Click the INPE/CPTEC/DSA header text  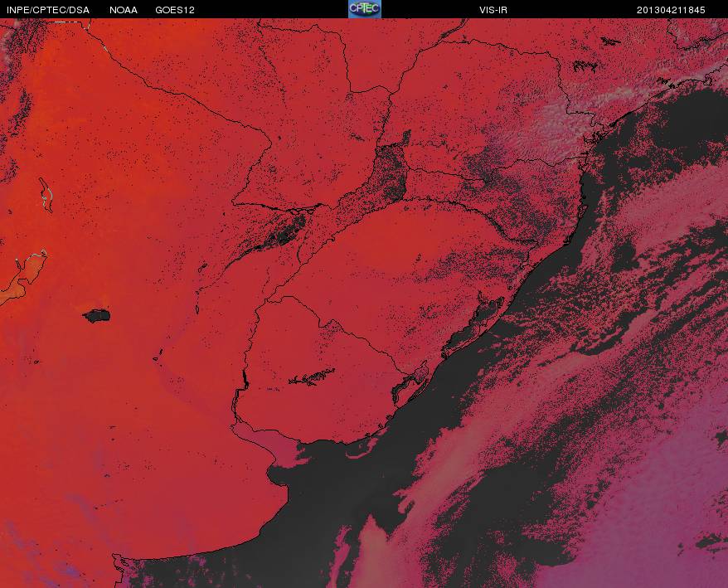[x=48, y=10]
